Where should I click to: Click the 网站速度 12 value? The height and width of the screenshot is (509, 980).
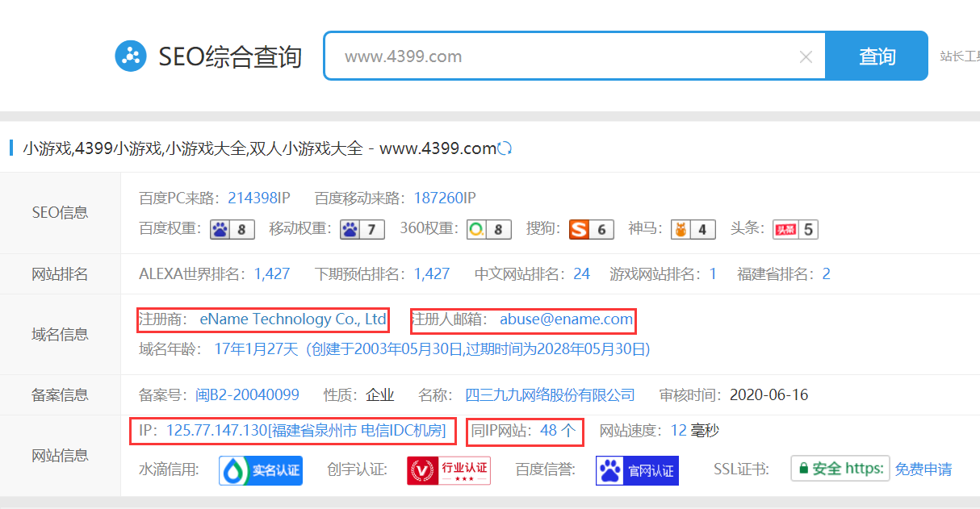click(x=679, y=431)
